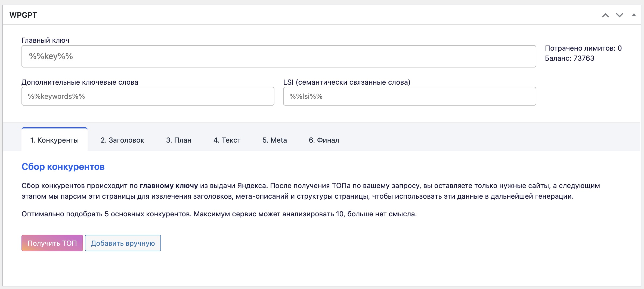Click the bold главному ключу text
644x289 pixels.
click(169, 186)
